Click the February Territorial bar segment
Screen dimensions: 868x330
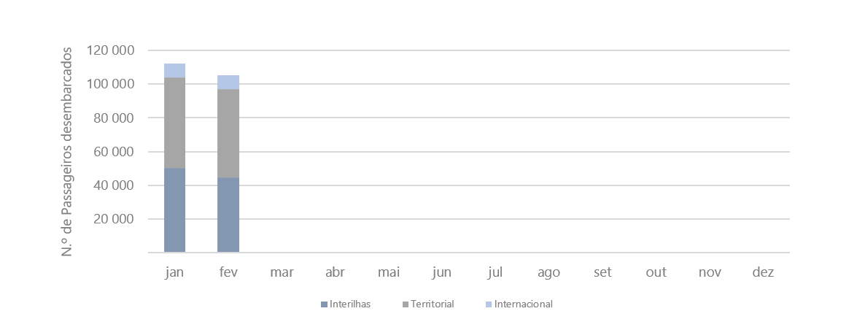(228, 133)
